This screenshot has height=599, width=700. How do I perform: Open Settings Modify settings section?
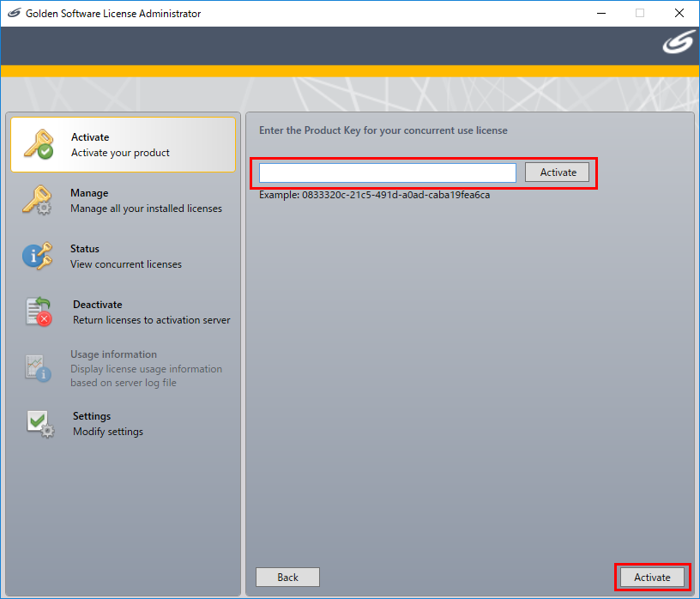[x=124, y=424]
